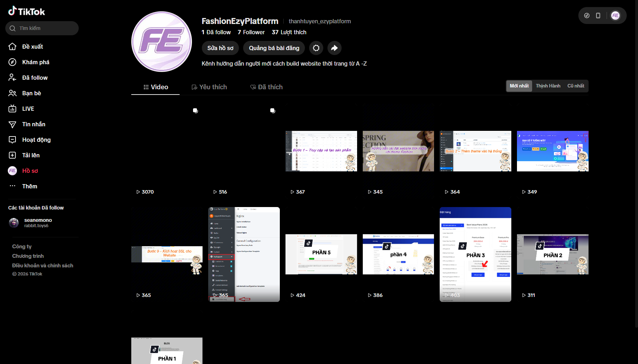Click the "Các tài khoản Đã follow" heading

pos(36,208)
